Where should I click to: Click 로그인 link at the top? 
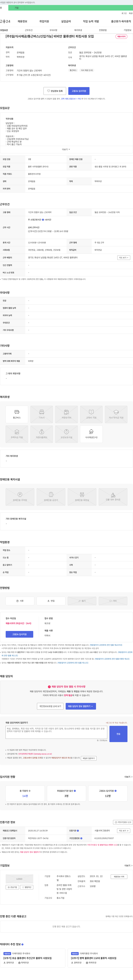click(124, 13)
